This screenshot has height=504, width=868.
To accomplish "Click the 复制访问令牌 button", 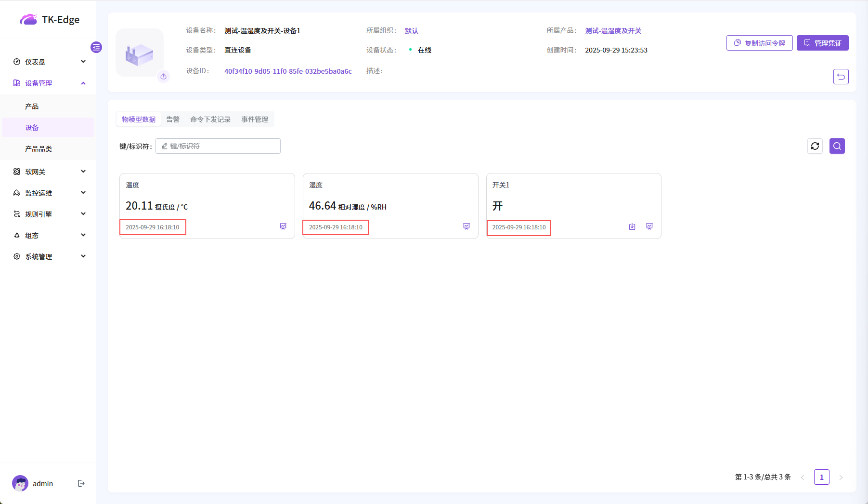I will click(759, 43).
